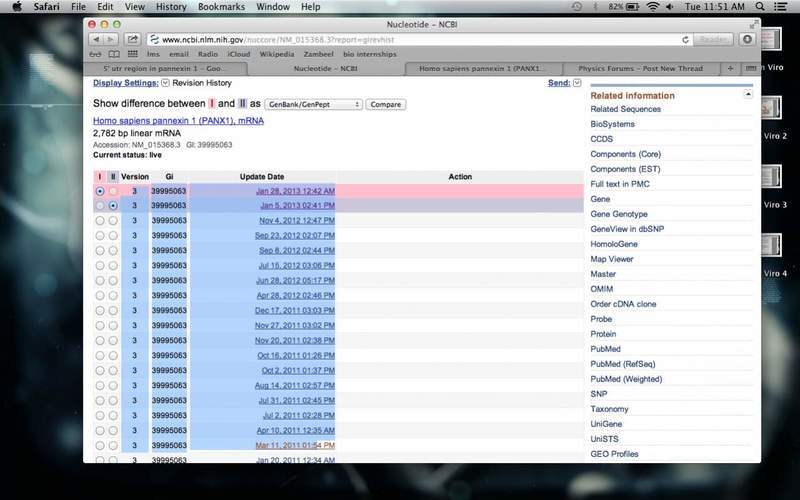Open the Wikipedia bookmark
This screenshot has width=800, height=500.
point(277,54)
